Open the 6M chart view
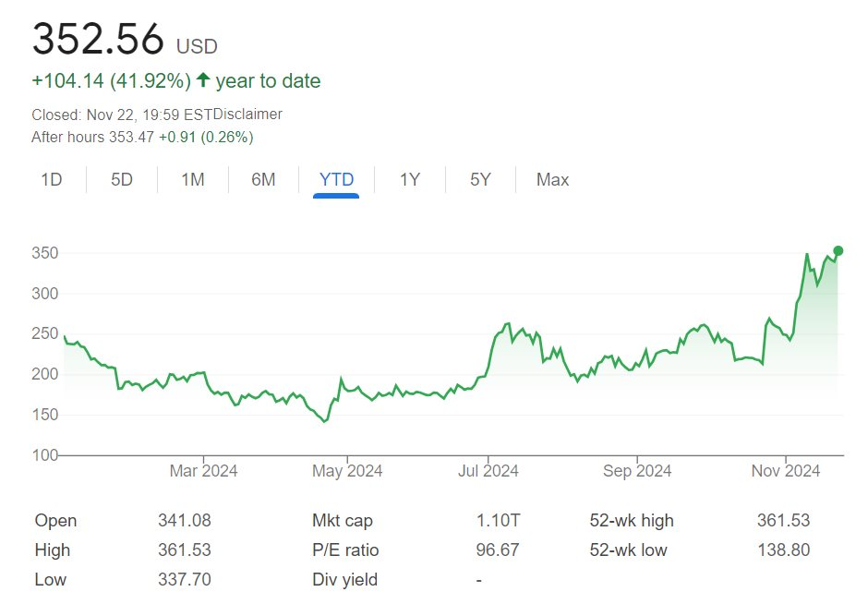 coord(263,179)
